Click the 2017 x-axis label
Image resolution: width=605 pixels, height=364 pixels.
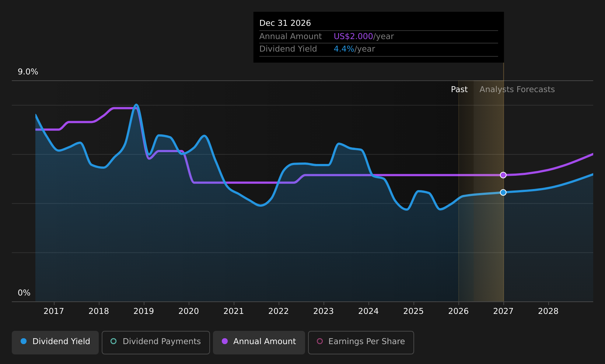coord(54,311)
